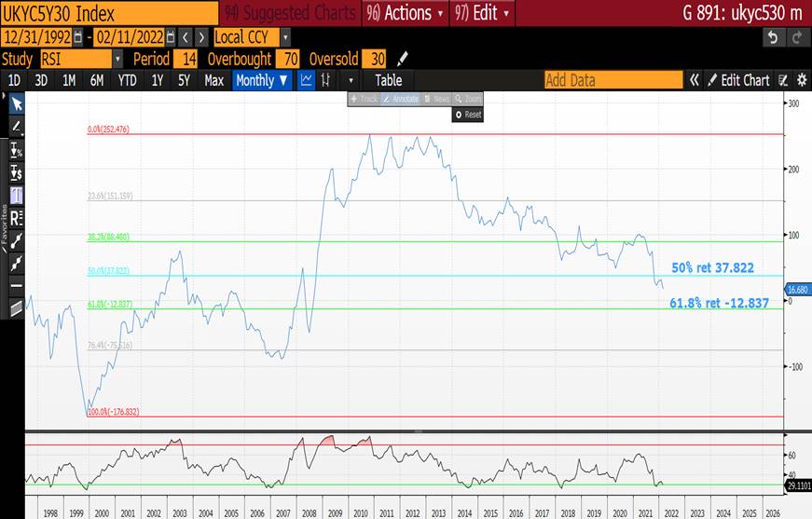Select the 1D time range
812x519 pixels.
14,80
